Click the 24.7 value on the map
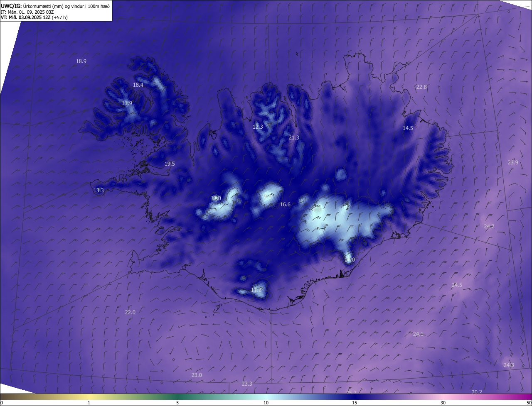Image resolution: width=532 pixels, height=406 pixels. (x=489, y=226)
